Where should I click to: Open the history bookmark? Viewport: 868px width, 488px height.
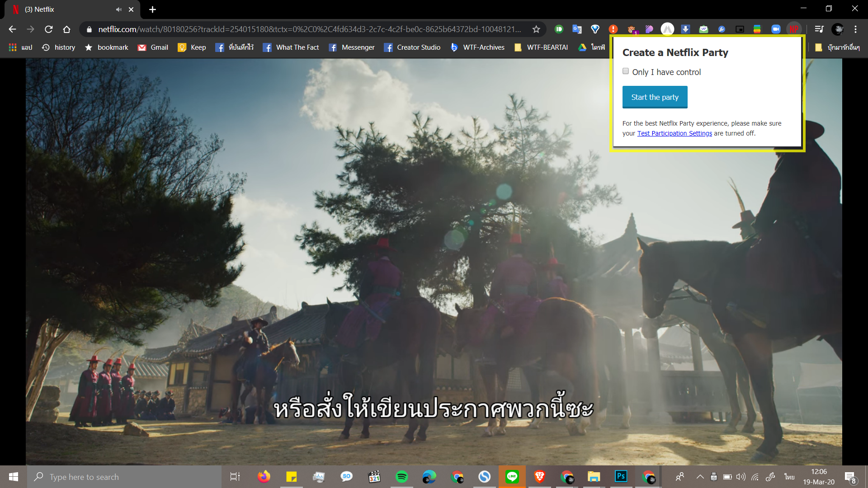pyautogui.click(x=59, y=47)
